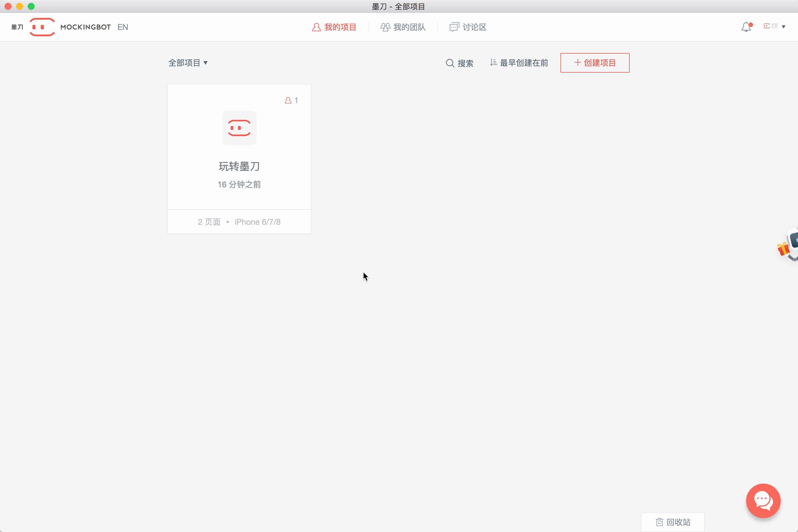This screenshot has width=798, height=532.
Task: Open the 最早创建在前 sort order menu
Action: click(519, 63)
